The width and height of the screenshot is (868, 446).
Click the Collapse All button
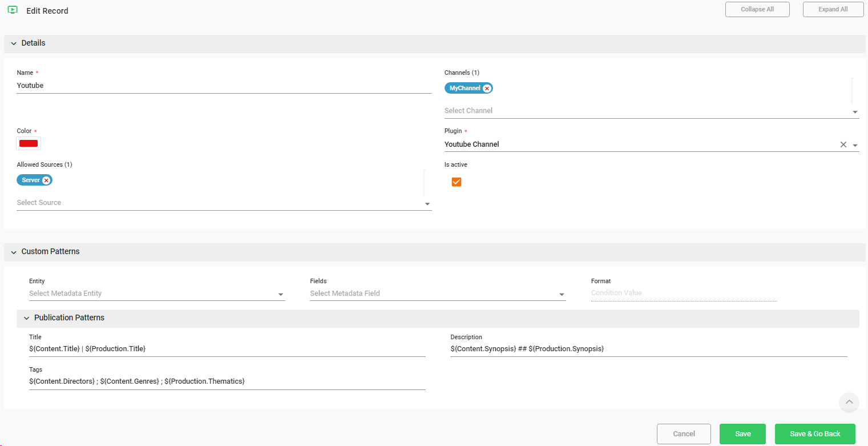pos(757,10)
